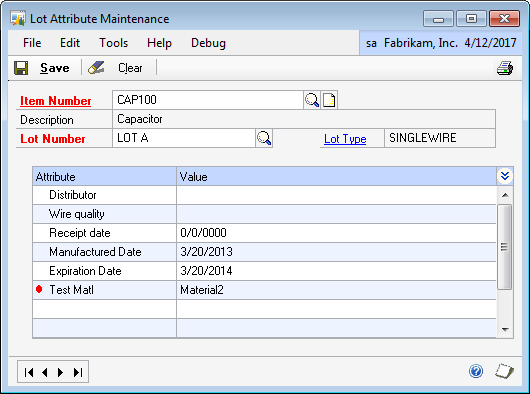Maximize the Lot Attribute Maintenance window
Screen dimensions: 530x394
pyautogui.click(x=471, y=19)
